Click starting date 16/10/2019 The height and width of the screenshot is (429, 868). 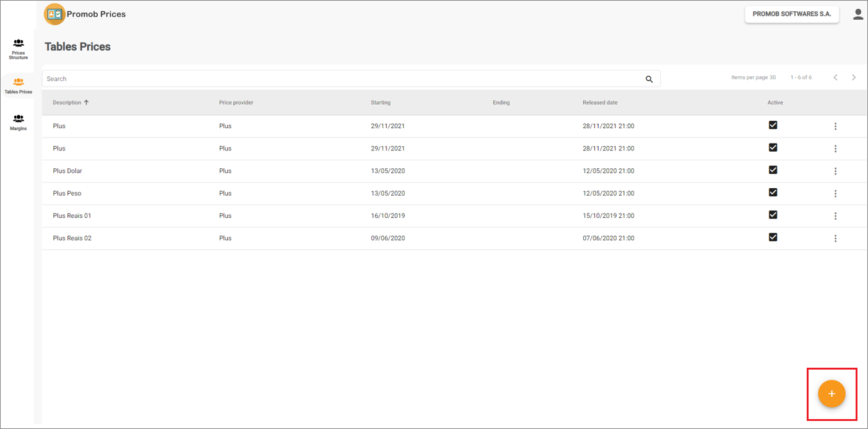pyautogui.click(x=388, y=216)
